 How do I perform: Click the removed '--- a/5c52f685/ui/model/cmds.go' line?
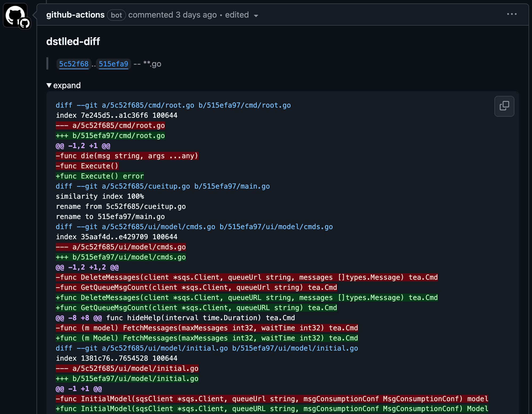[x=121, y=247]
